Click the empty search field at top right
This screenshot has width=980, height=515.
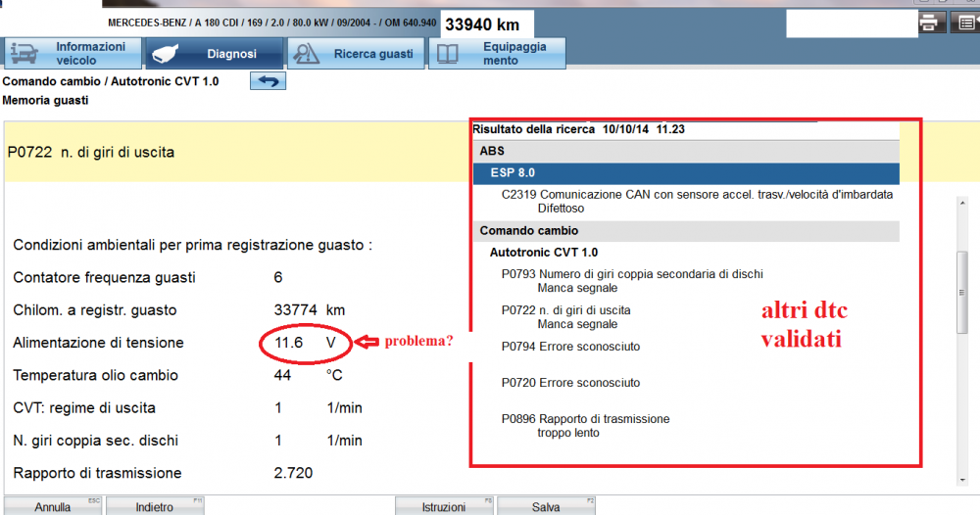(852, 23)
